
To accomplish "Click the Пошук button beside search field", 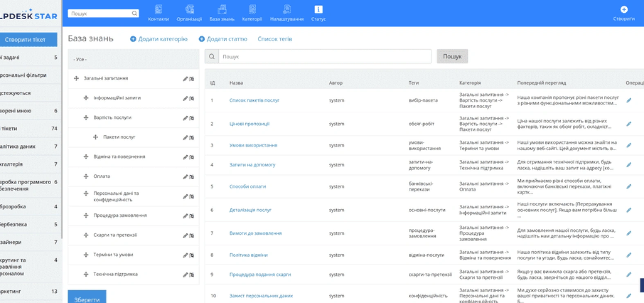I will (452, 57).
